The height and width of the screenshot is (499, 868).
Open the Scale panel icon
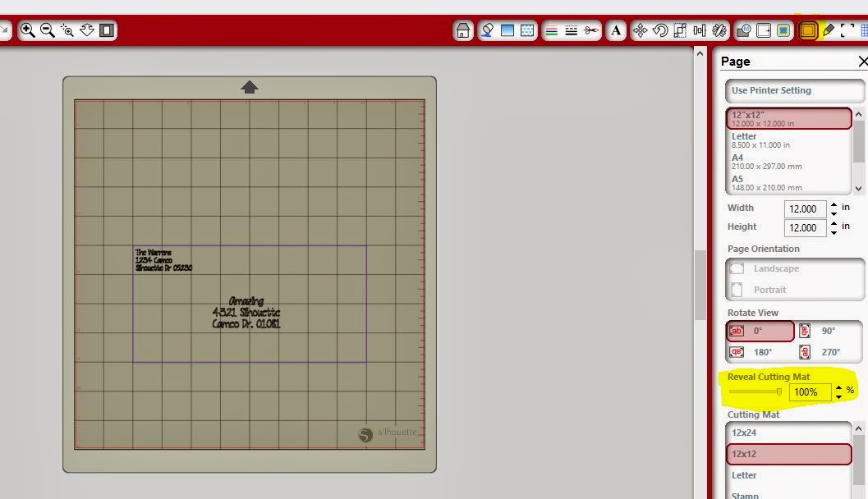tap(680, 30)
